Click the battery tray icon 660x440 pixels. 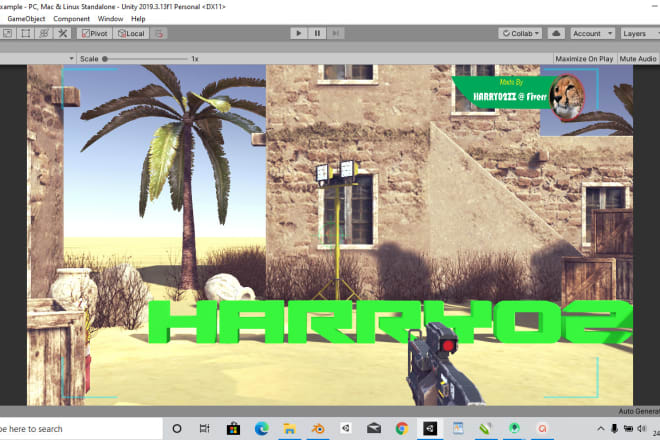(x=628, y=429)
